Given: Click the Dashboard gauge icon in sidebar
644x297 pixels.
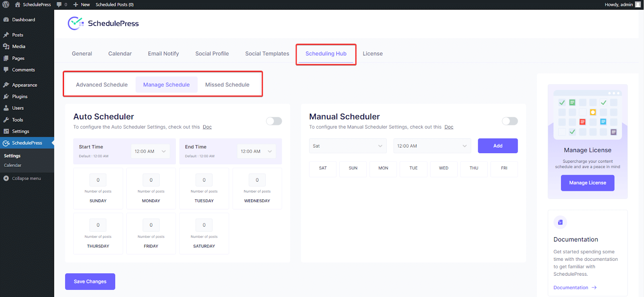Looking at the screenshot, I should pyautogui.click(x=6, y=20).
